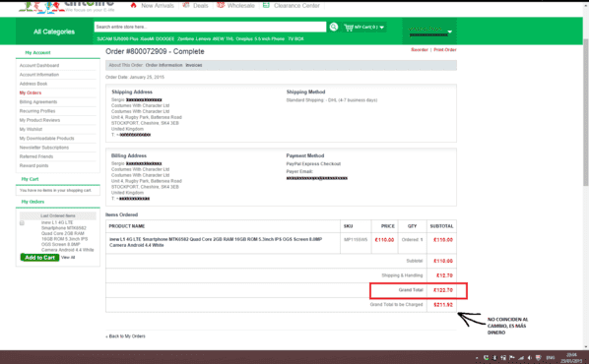Click the search field 'Search entire store here'
Screen dimensions: 589x364
(210, 27)
